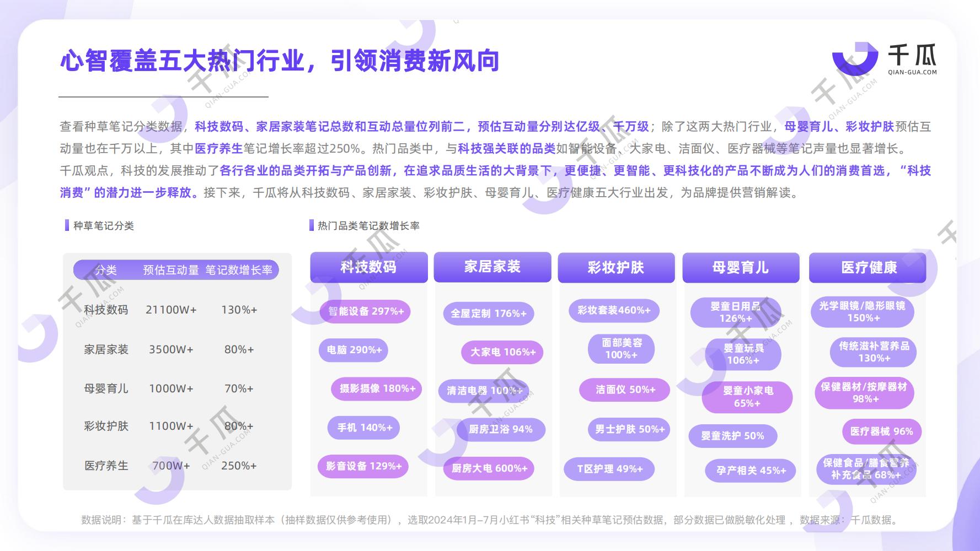Click the 智能设备 297%+ pill
Screen dimensions: 980x551
365,311
